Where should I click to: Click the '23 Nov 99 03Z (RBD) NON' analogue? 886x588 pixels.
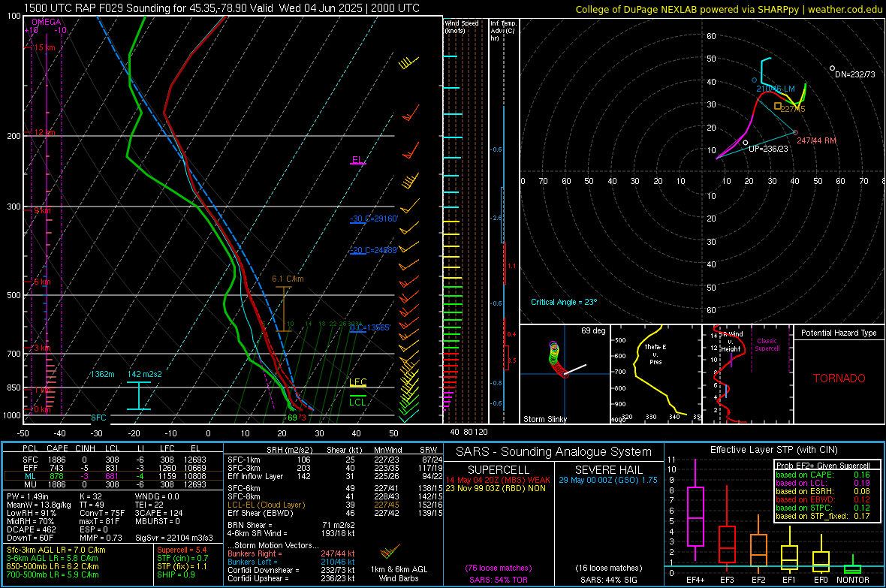tap(496, 488)
